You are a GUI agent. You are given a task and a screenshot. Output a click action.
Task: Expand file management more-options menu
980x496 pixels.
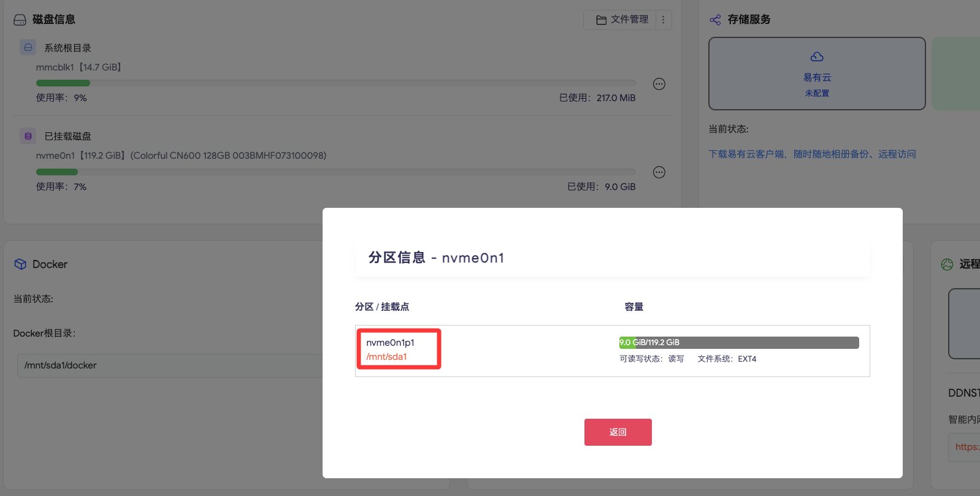663,20
